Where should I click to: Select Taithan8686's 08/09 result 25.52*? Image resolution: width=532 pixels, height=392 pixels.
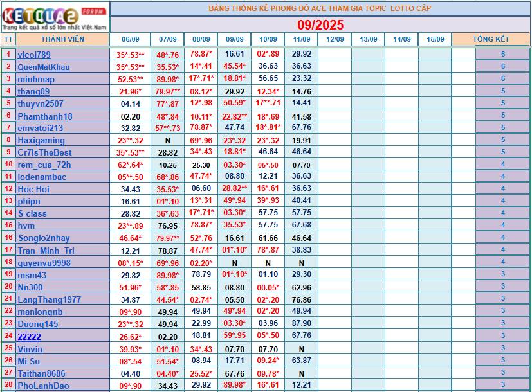point(201,373)
